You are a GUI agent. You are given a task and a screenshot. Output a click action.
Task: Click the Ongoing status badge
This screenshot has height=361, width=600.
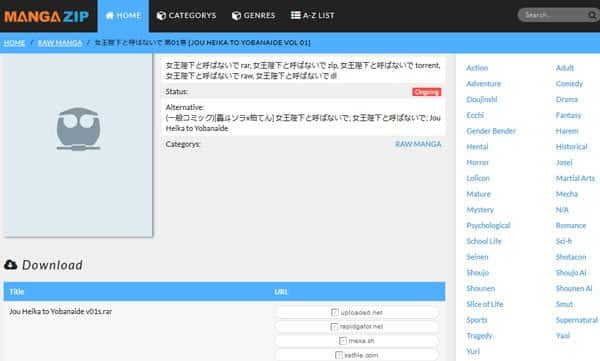(427, 92)
